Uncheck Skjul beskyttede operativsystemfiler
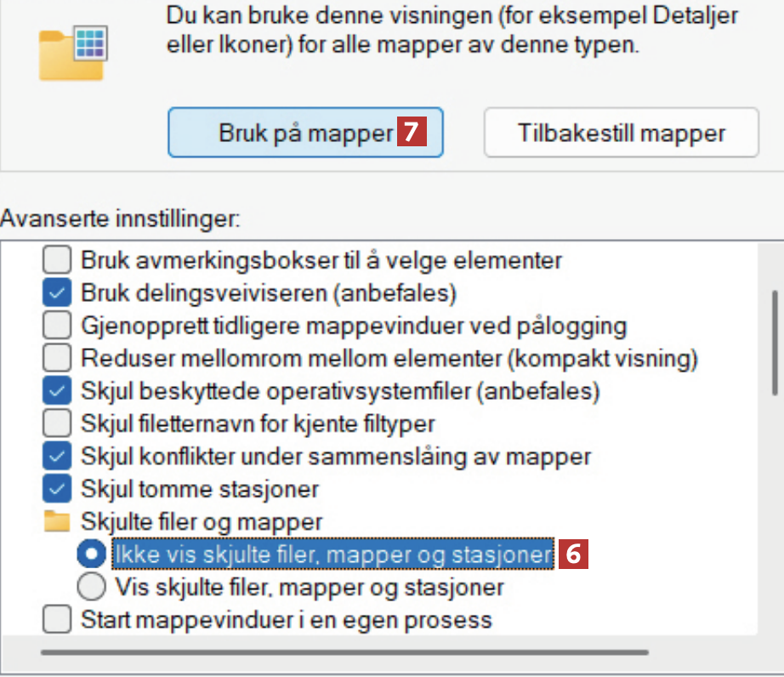784x677 pixels. tap(57, 391)
